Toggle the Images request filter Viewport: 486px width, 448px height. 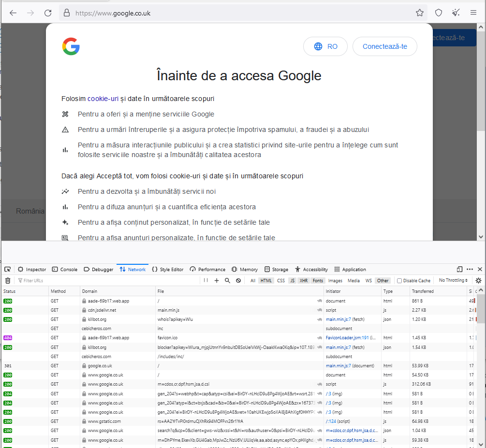[x=335, y=281]
